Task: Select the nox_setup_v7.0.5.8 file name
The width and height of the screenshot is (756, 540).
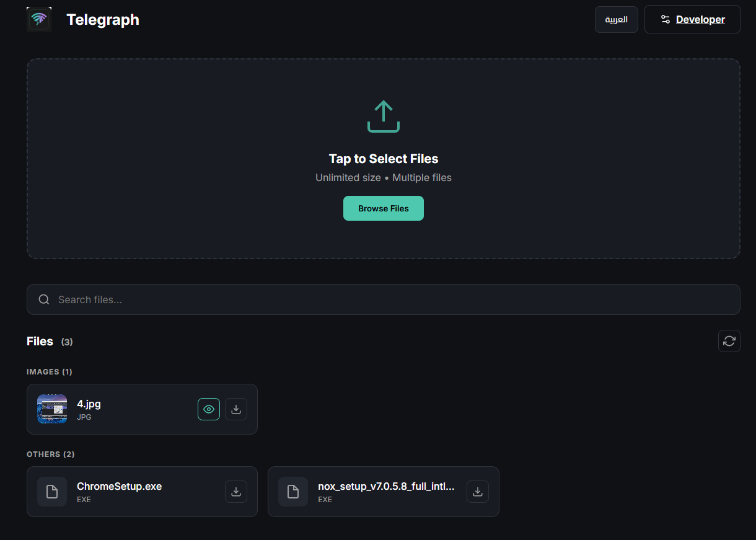Action: click(386, 487)
